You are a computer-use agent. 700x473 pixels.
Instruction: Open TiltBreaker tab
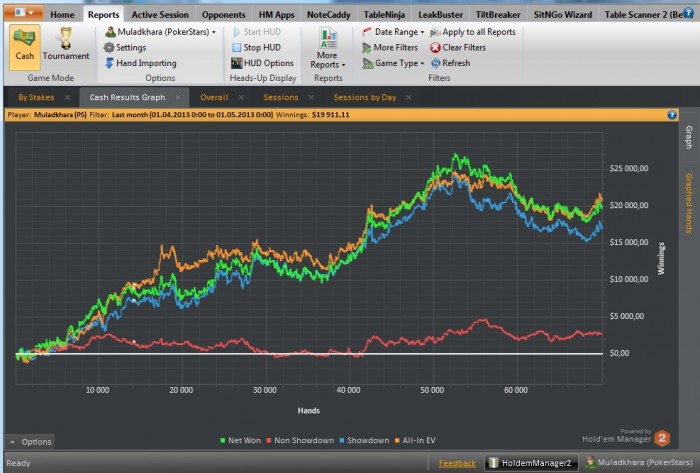(x=498, y=15)
